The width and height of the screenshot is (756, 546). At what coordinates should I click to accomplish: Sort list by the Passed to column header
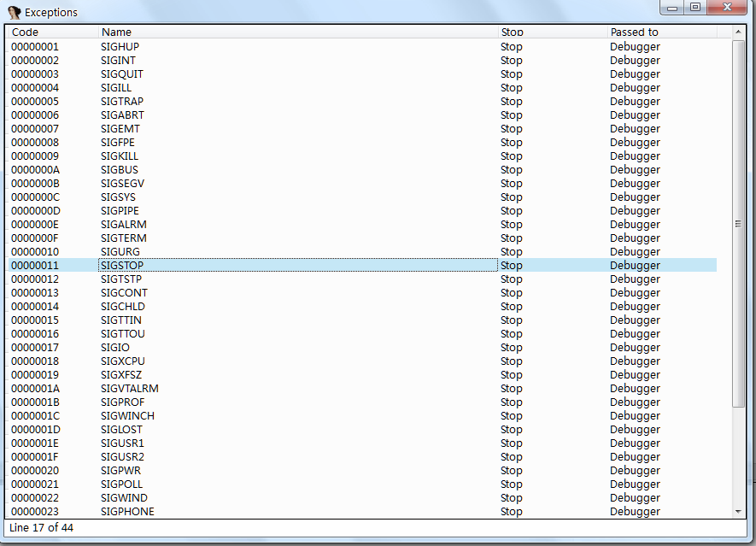(x=661, y=32)
